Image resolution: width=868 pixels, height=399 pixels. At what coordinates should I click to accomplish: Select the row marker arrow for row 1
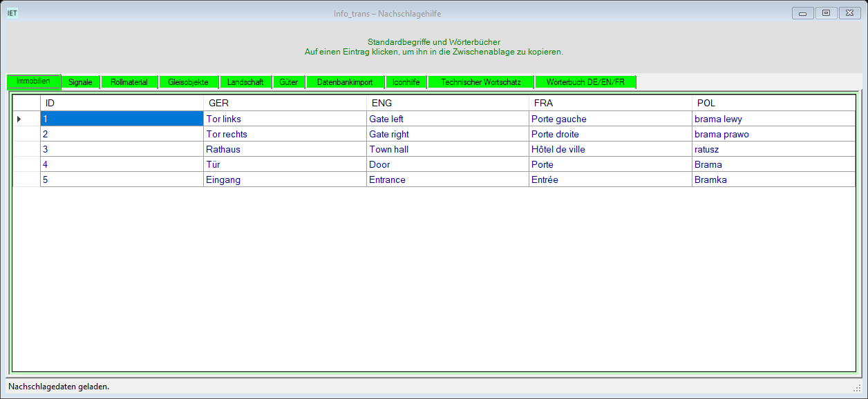[26, 119]
